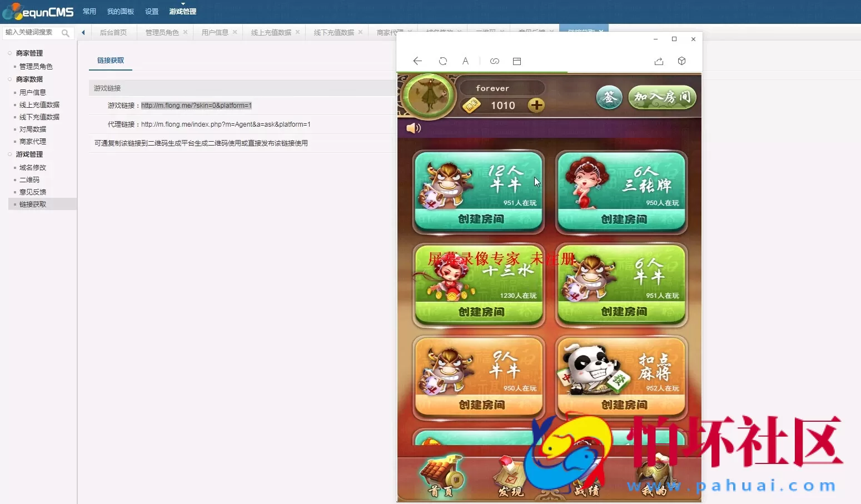Click the browser refresh icon
This screenshot has height=504, width=861.
[x=443, y=61]
